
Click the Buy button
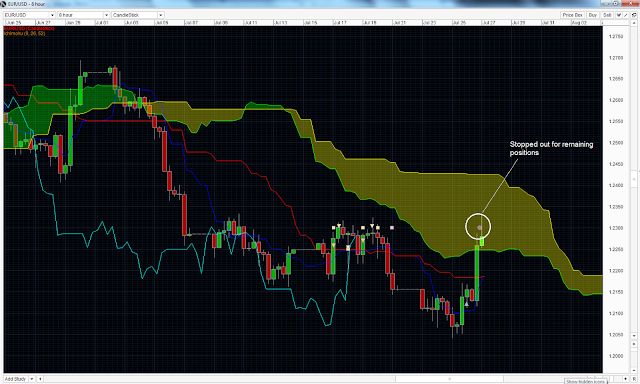pyautogui.click(x=593, y=15)
